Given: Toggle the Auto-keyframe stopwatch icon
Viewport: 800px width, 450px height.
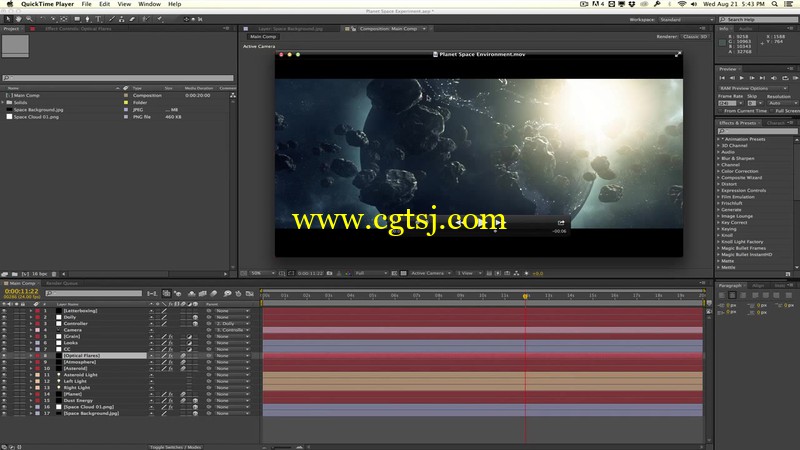Looking at the screenshot, I should [x=238, y=293].
